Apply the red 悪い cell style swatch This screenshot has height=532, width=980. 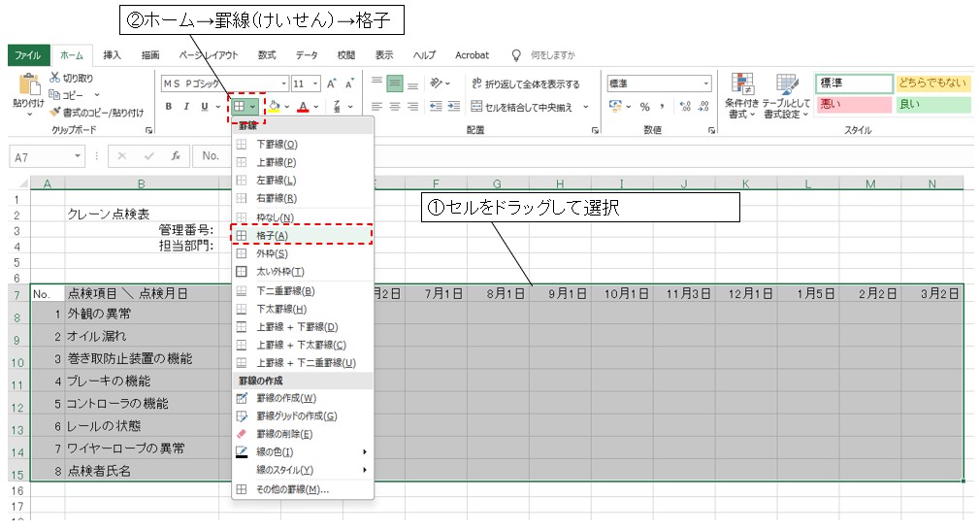[x=853, y=104]
